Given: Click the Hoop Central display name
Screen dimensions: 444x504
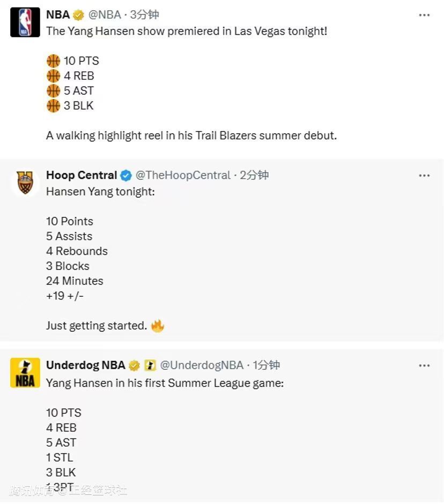Looking at the screenshot, I should (82, 175).
